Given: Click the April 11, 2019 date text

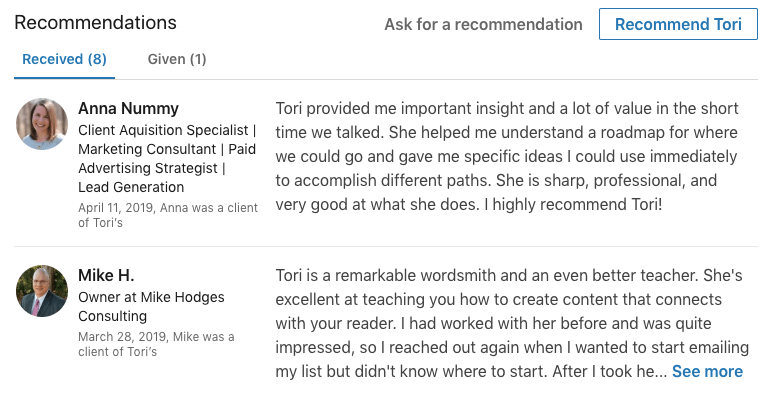Looking at the screenshot, I should pos(116,208).
